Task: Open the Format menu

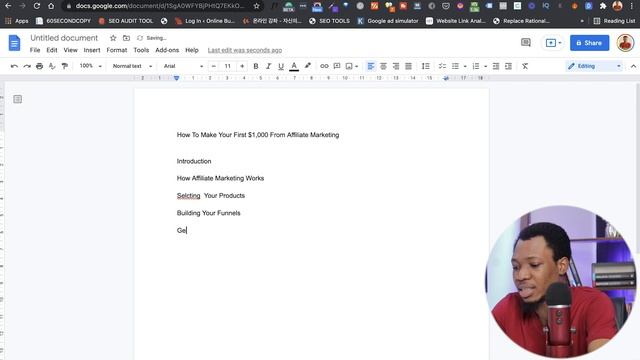Action: (x=117, y=50)
